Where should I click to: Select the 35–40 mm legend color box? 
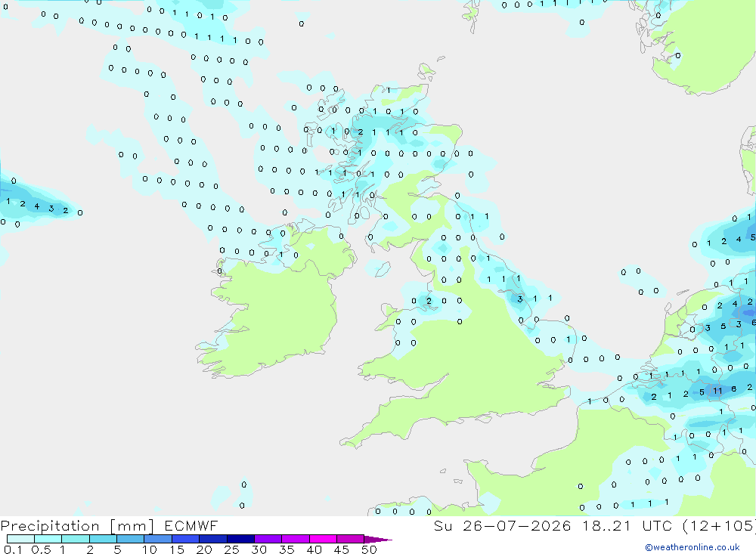296,539
